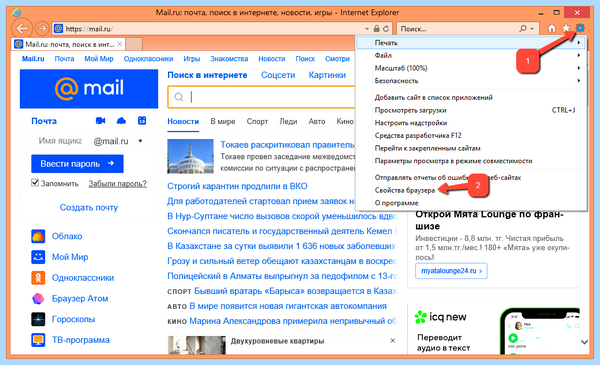Open Токаев раскритиковал правительство headline
This screenshot has width=600, height=365.
(287, 145)
